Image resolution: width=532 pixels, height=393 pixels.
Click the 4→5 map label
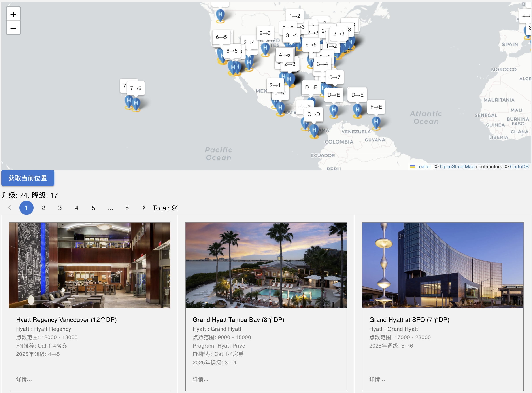(x=284, y=55)
